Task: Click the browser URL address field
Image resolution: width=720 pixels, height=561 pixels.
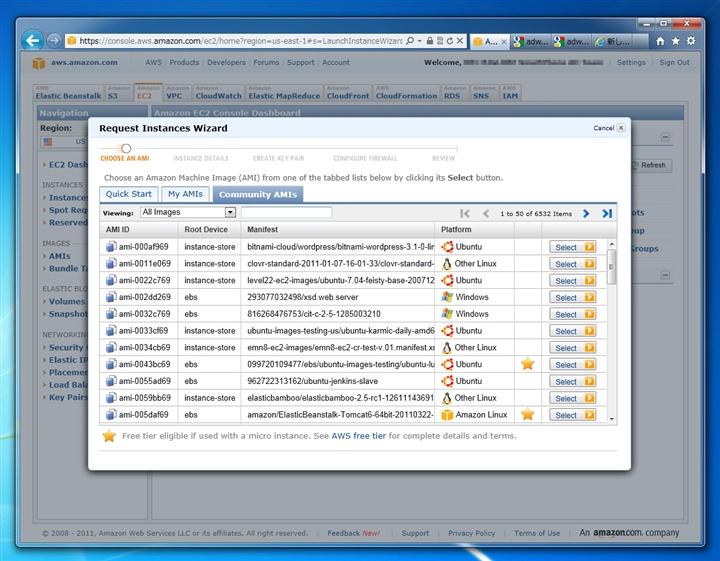Action: [x=240, y=41]
